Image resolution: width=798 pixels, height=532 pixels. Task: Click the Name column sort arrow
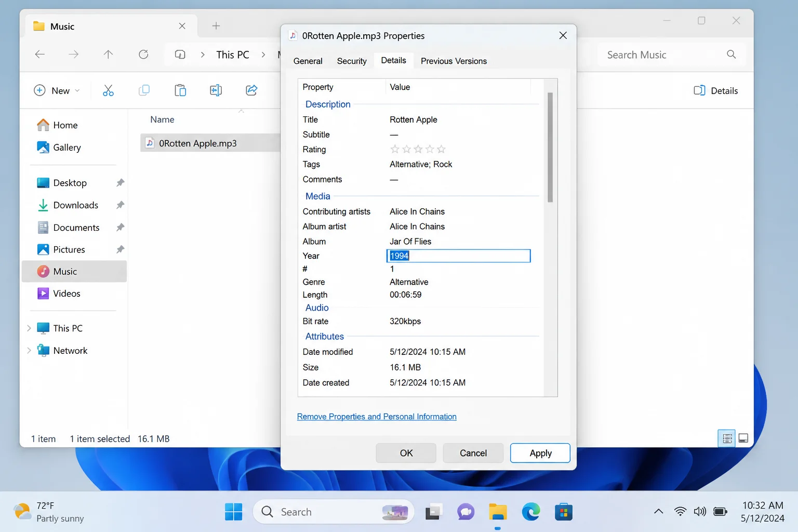coord(241,111)
